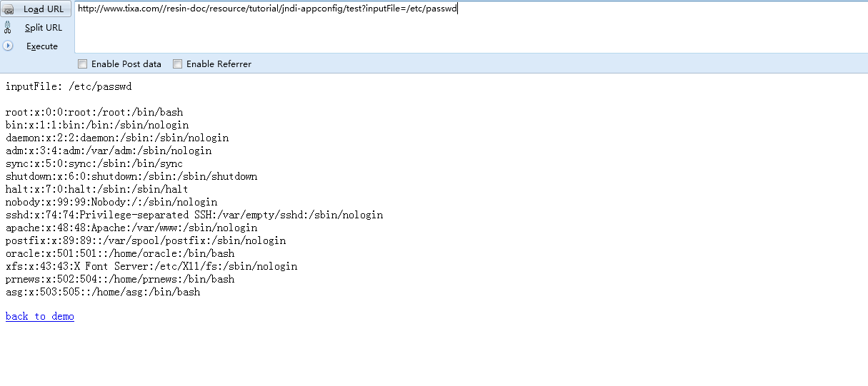Click the shutdown:x:6:0 passwd entry
This screenshot has width=868, height=386.
pos(131,176)
